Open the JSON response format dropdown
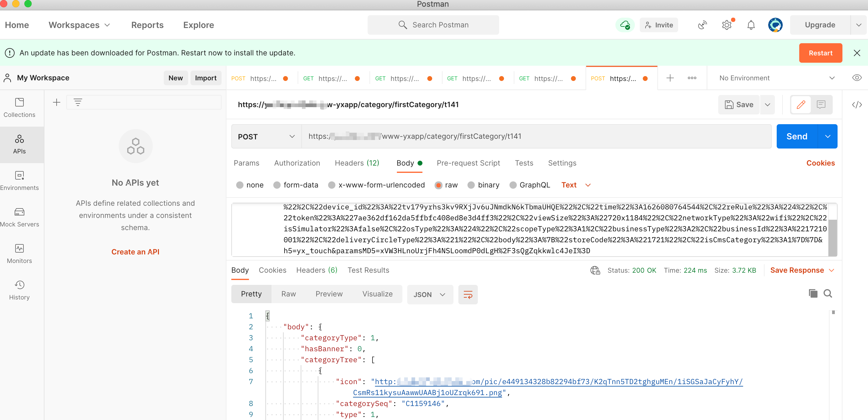The image size is (868, 420). (x=430, y=295)
